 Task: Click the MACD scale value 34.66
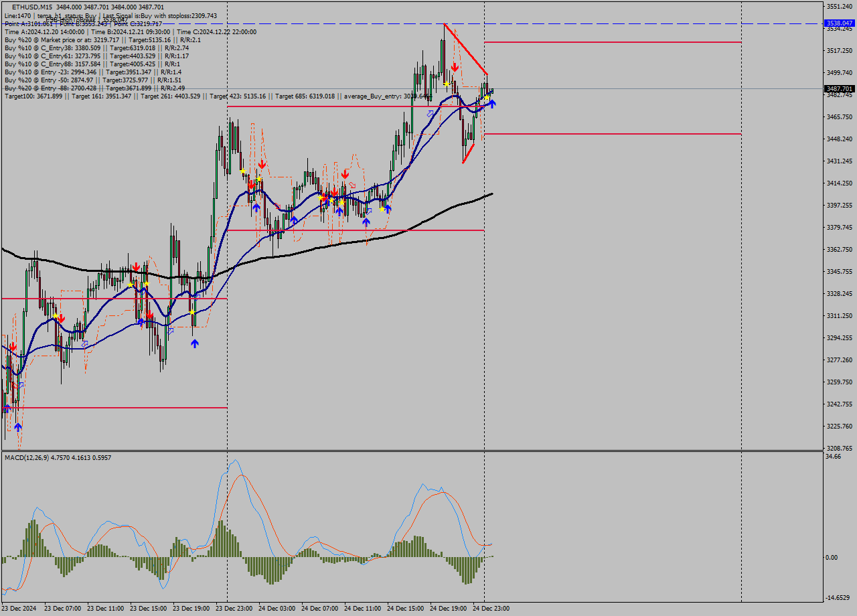[834, 456]
